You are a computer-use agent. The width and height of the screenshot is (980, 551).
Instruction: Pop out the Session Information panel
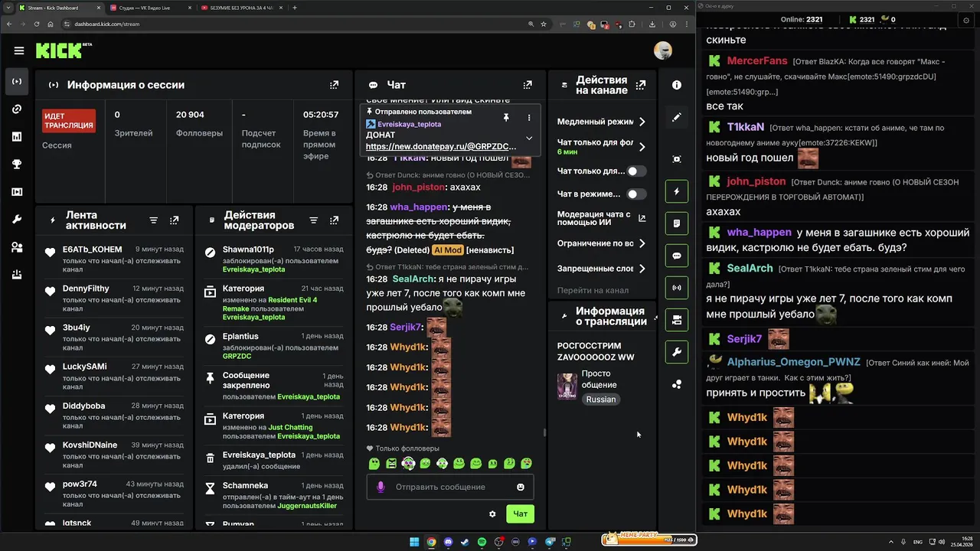[334, 85]
